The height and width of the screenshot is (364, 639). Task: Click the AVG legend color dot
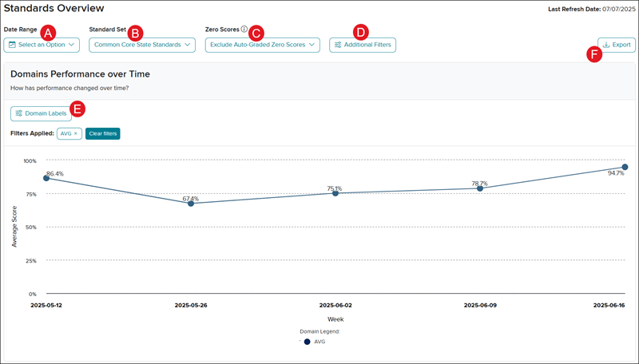[x=307, y=342]
